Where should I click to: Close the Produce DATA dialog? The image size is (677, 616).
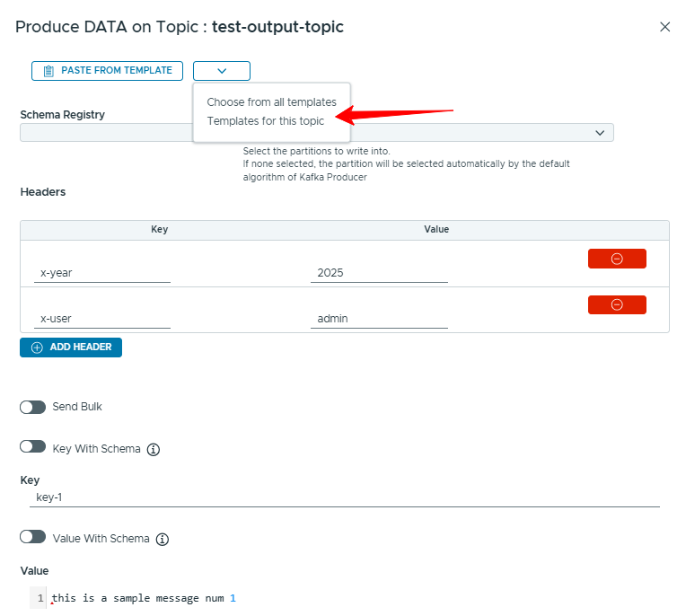pos(664,27)
